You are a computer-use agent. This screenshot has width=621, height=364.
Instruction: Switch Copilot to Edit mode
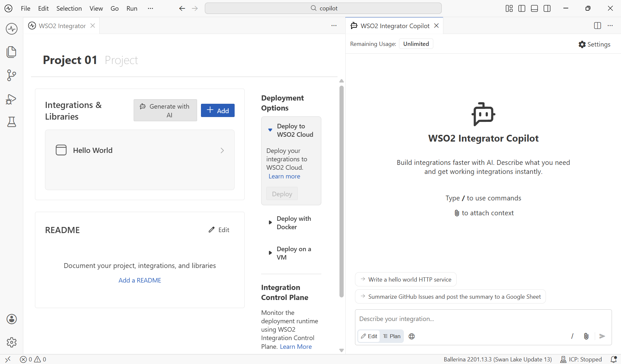pyautogui.click(x=369, y=336)
